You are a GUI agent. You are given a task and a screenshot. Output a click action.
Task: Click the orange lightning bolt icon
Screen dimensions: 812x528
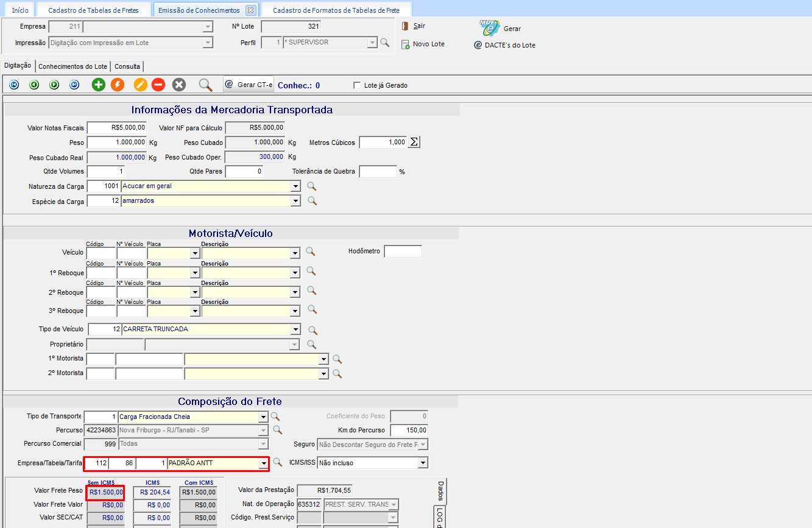pyautogui.click(x=118, y=85)
